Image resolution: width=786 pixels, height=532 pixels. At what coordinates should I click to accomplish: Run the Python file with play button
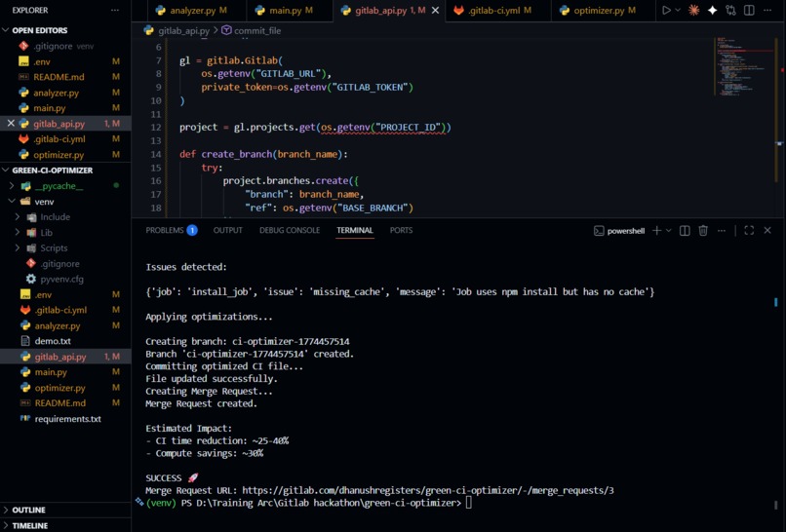(x=666, y=10)
